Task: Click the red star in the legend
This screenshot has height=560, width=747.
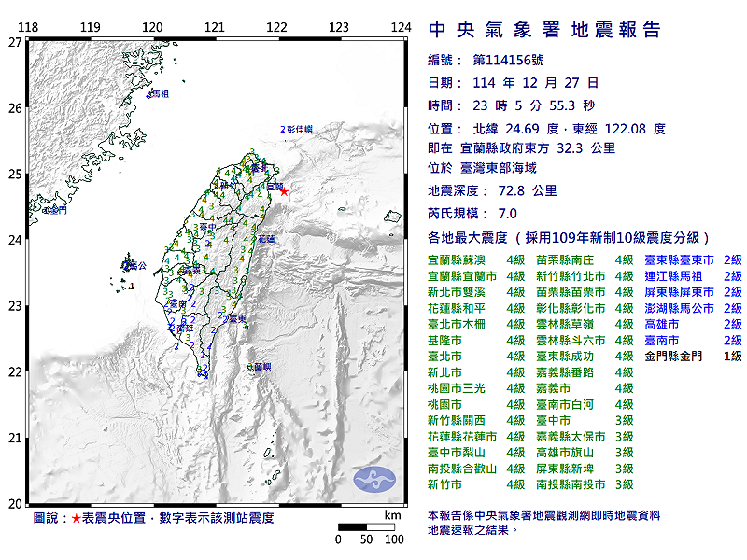Action: click(x=76, y=517)
